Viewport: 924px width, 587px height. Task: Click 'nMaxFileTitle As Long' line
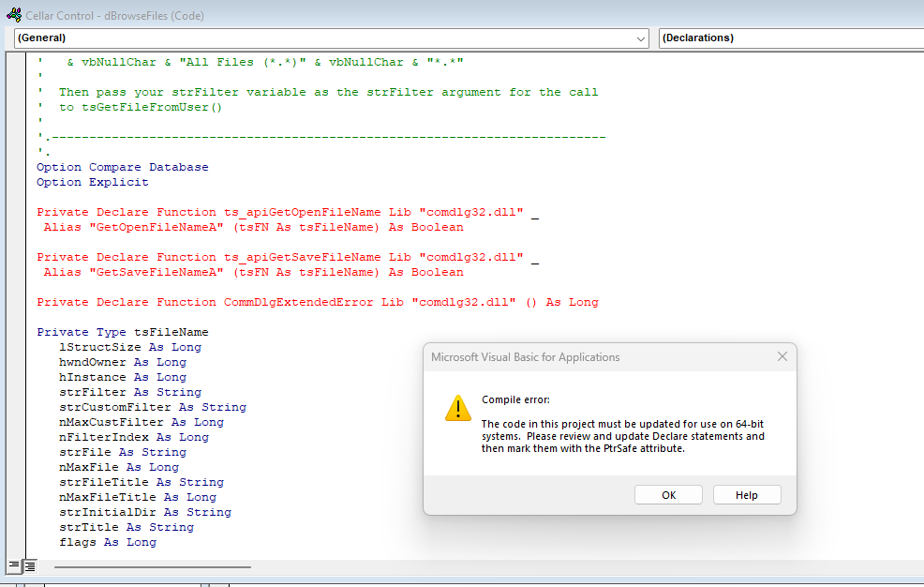click(x=138, y=497)
